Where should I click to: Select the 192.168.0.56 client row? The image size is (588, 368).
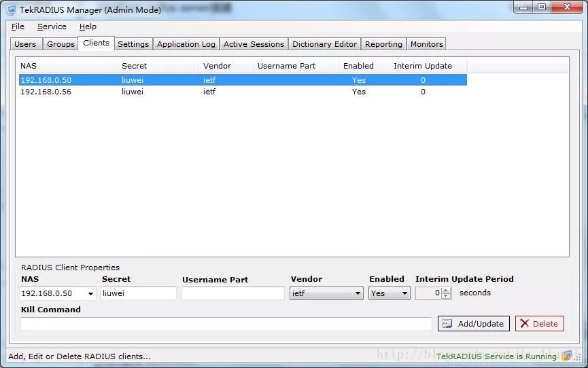pyautogui.click(x=46, y=92)
